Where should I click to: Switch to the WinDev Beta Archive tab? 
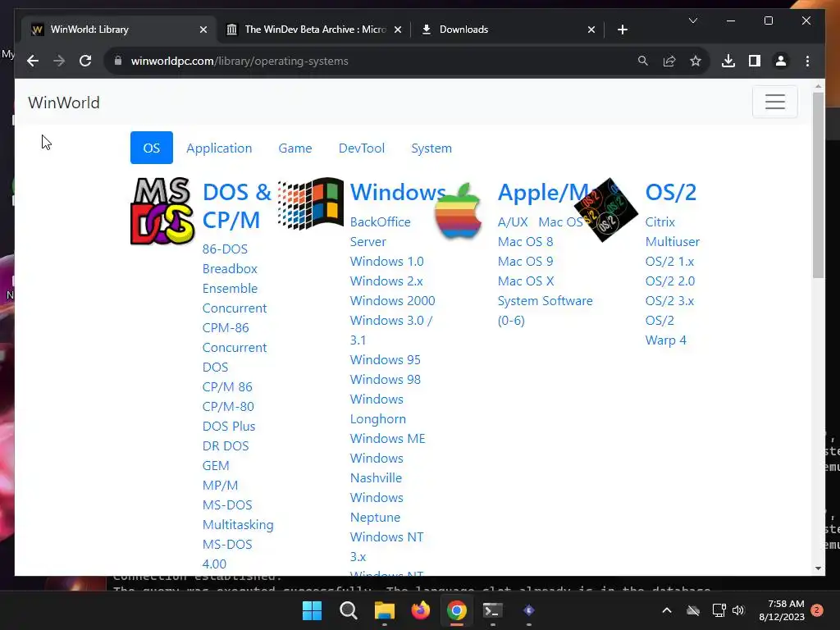pyautogui.click(x=314, y=30)
